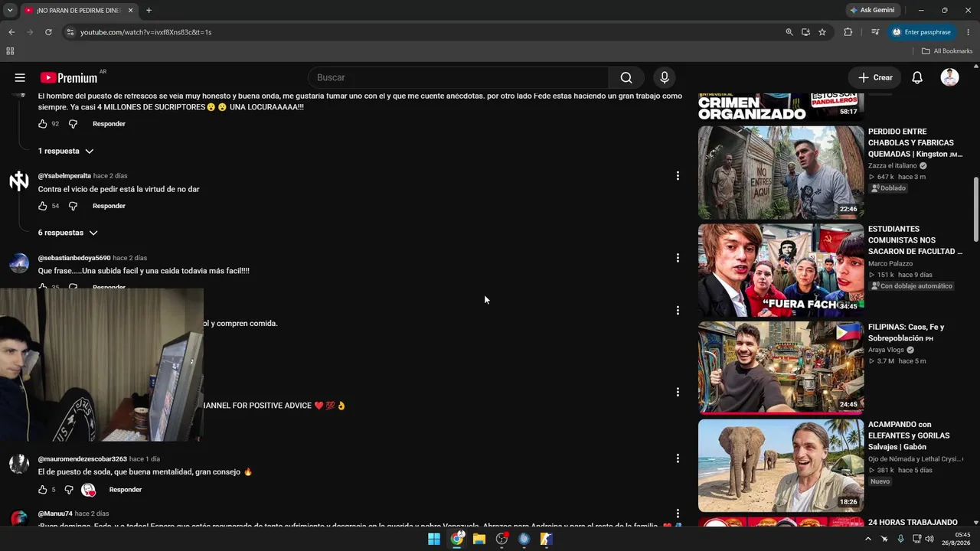
Task: Open the Araya Vlogs channel link
Action: (x=886, y=350)
